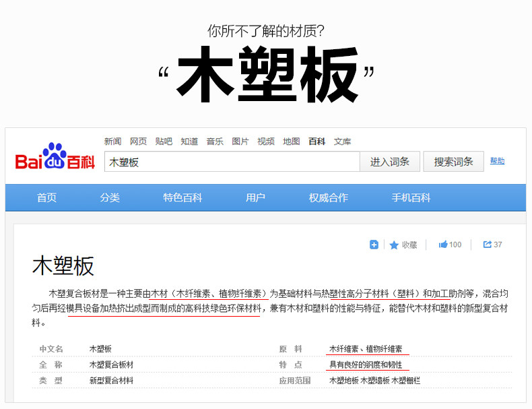Screen dimensions: 532x409
Task: Open the 网页 link above search box
Action: 139,141
